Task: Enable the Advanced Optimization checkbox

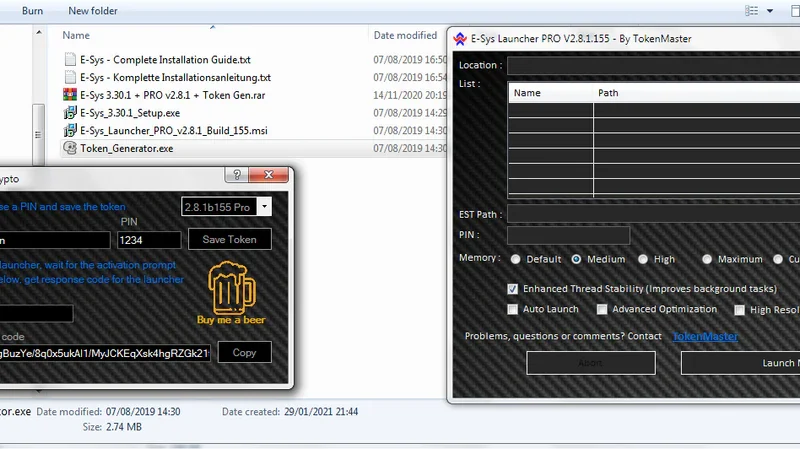Action: [x=602, y=310]
